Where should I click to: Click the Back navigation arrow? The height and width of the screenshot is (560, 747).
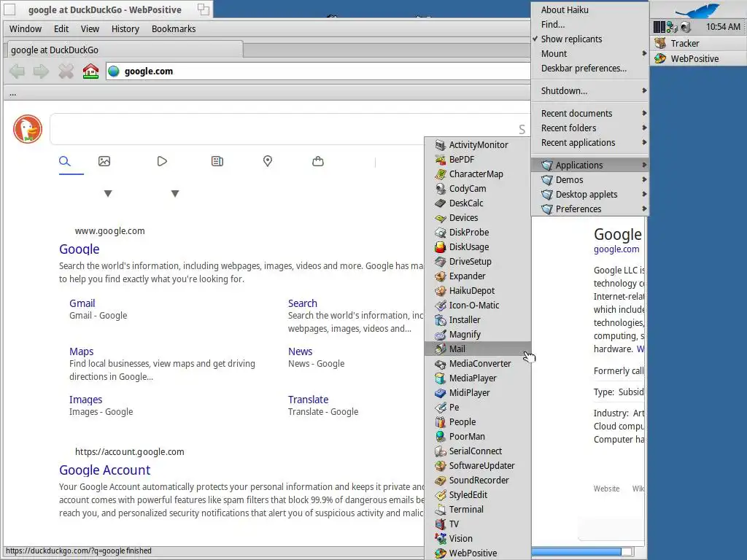point(18,71)
